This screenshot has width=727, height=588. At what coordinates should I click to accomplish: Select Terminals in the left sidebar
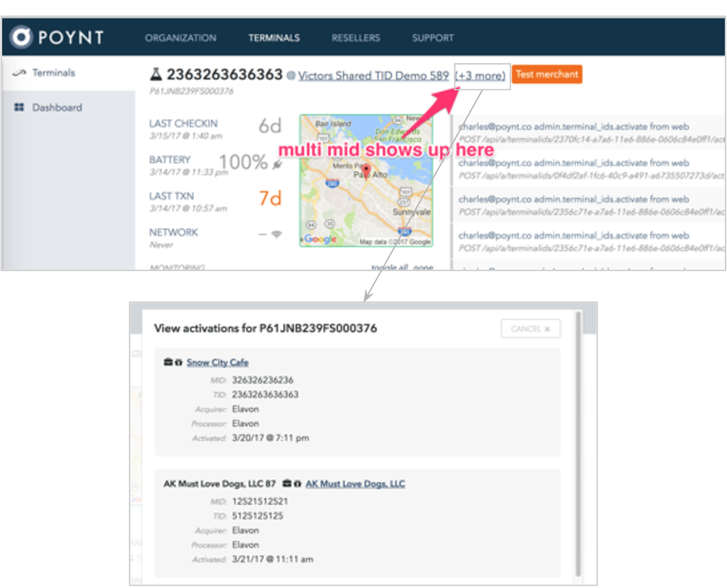pos(53,73)
